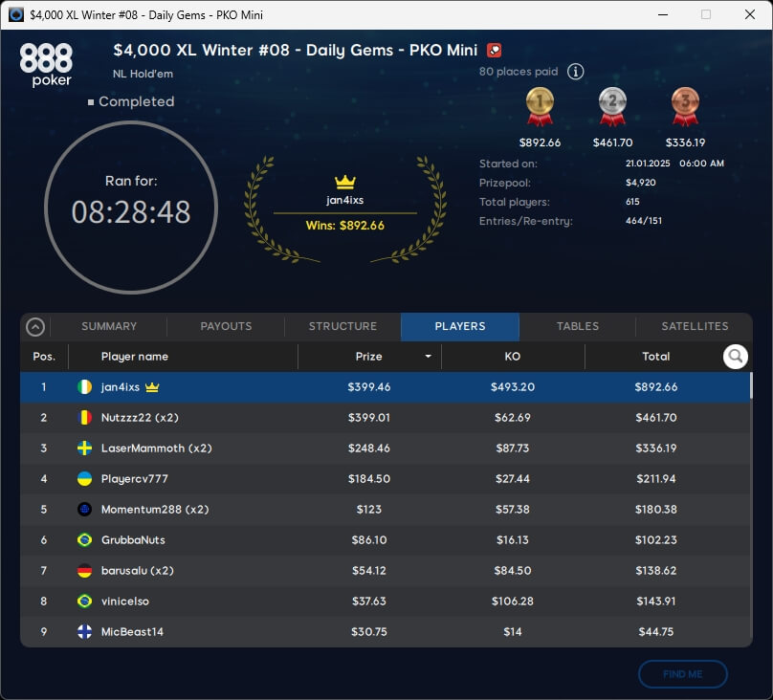The width and height of the screenshot is (773, 700).
Task: Click the 80 places paid label
Action: pyautogui.click(x=519, y=72)
